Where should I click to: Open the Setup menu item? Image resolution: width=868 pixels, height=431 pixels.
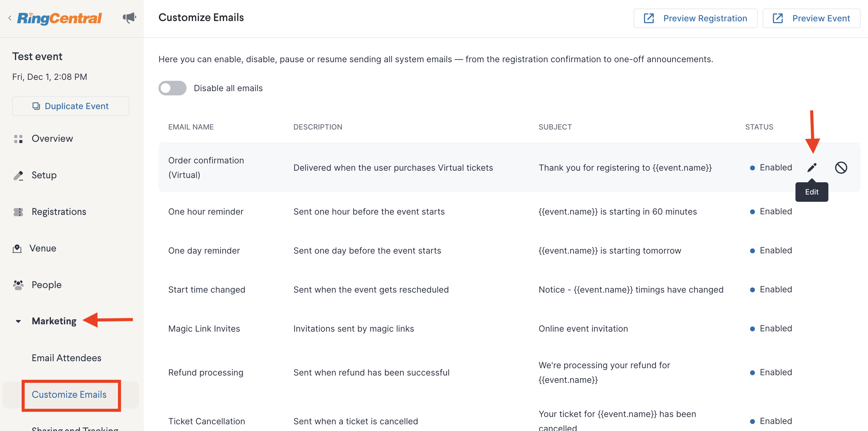[44, 175]
